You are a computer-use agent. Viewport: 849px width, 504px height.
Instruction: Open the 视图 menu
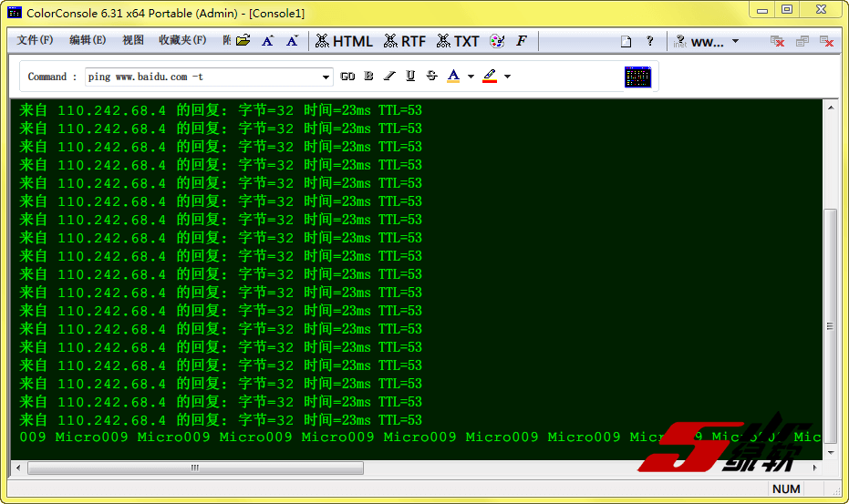click(x=133, y=41)
